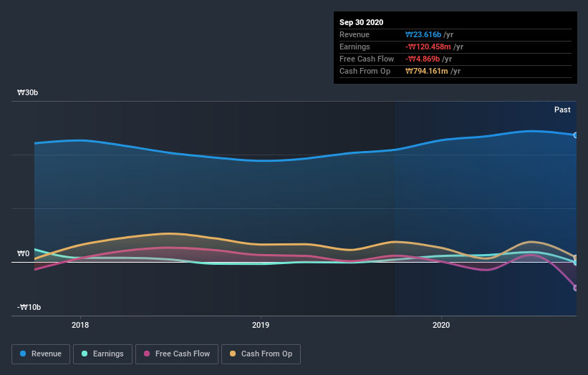The height and width of the screenshot is (375, 588).
Task: Click the Free Cash Flow label in tooltip
Action: 367,59
